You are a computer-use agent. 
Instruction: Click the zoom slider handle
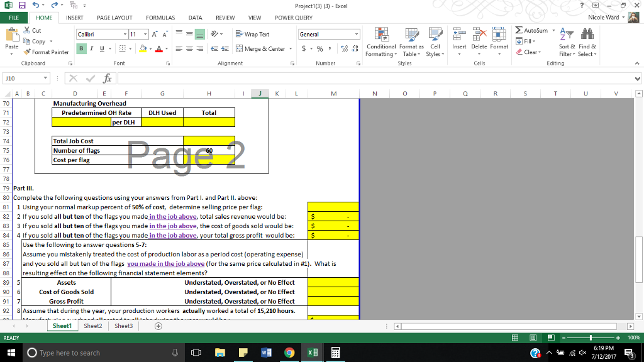[x=591, y=337]
